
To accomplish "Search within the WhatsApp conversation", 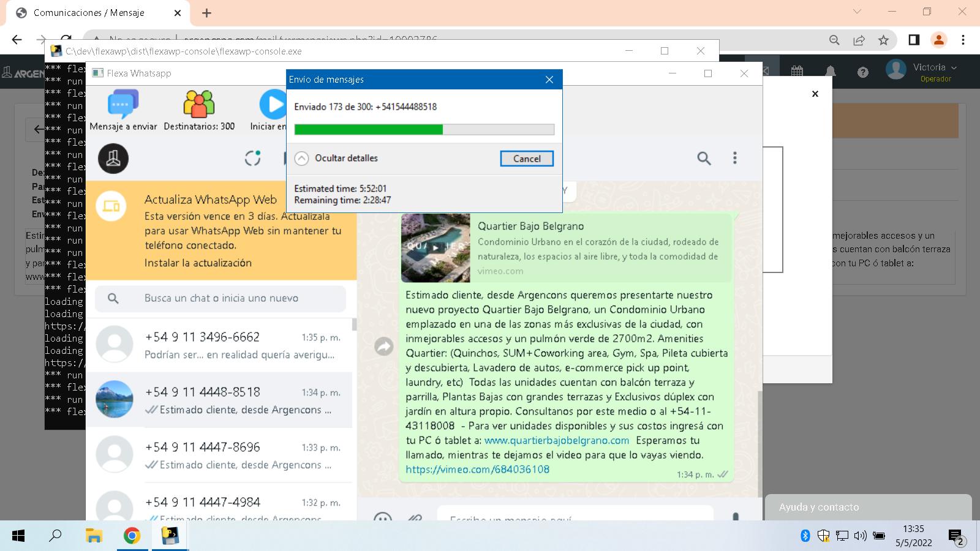I will [704, 159].
